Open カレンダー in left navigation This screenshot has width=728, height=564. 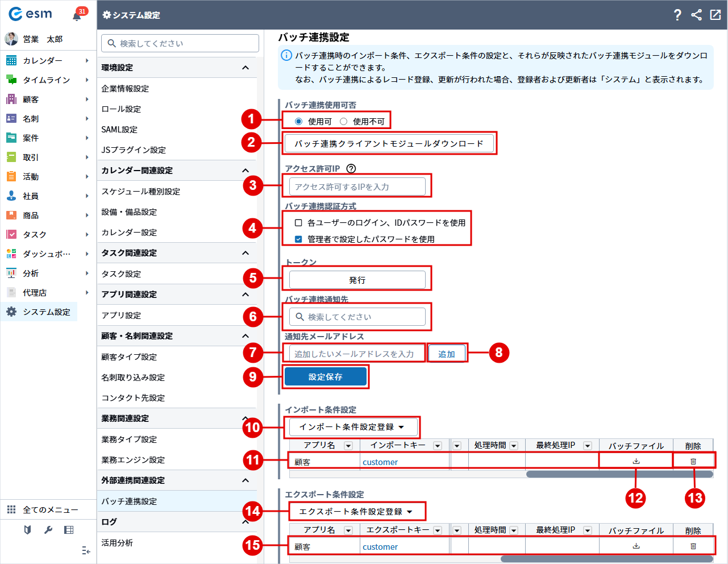coord(43,61)
